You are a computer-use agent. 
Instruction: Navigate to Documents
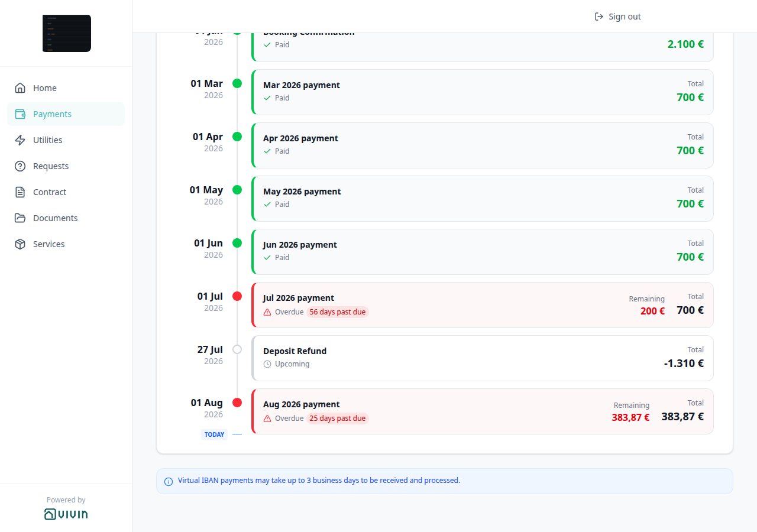(x=66, y=218)
